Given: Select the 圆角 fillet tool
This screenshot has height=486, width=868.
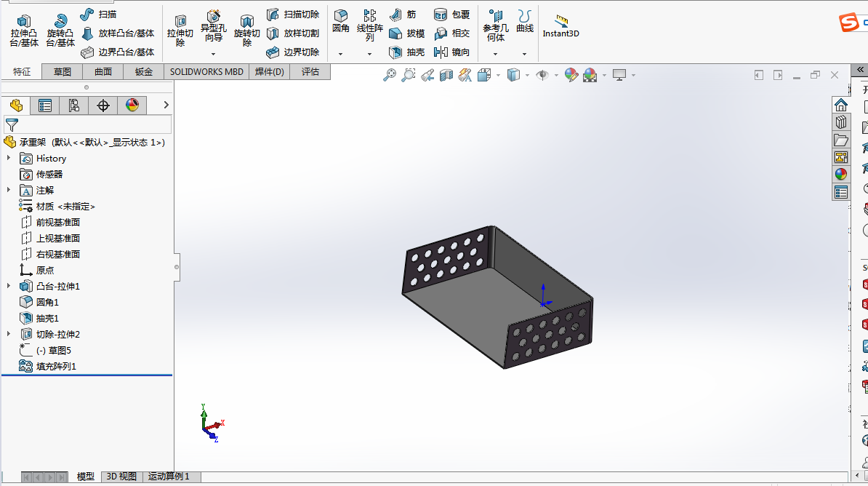Looking at the screenshot, I should pyautogui.click(x=340, y=22).
